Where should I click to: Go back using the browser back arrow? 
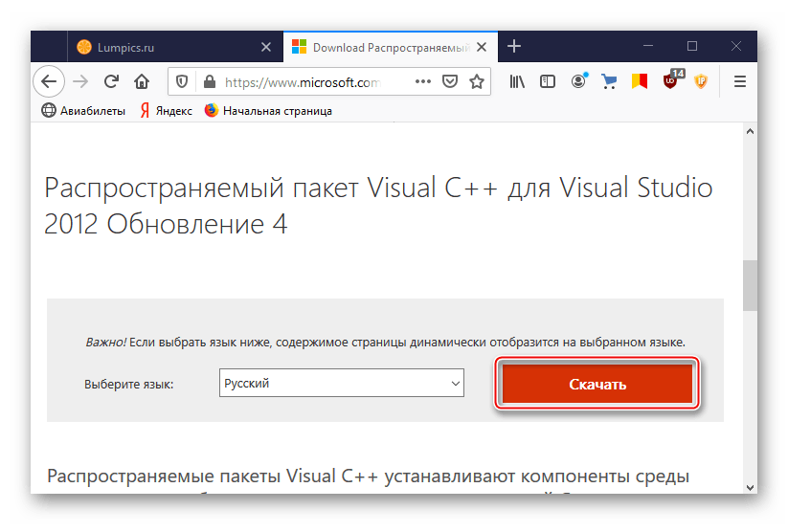pos(49,81)
